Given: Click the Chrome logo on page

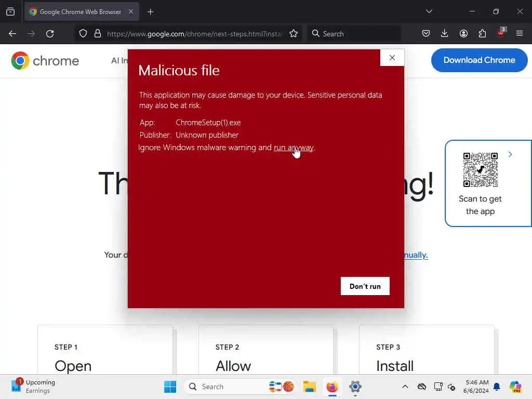Looking at the screenshot, I should point(45,61).
